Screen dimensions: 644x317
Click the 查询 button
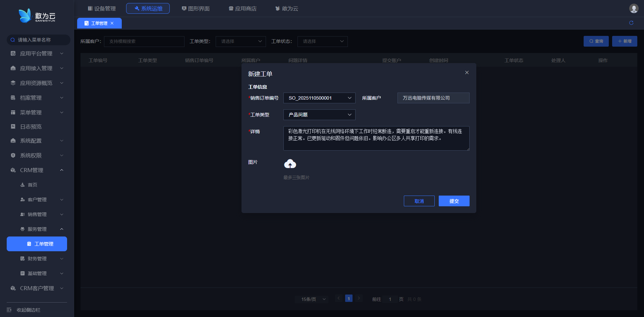click(x=596, y=41)
